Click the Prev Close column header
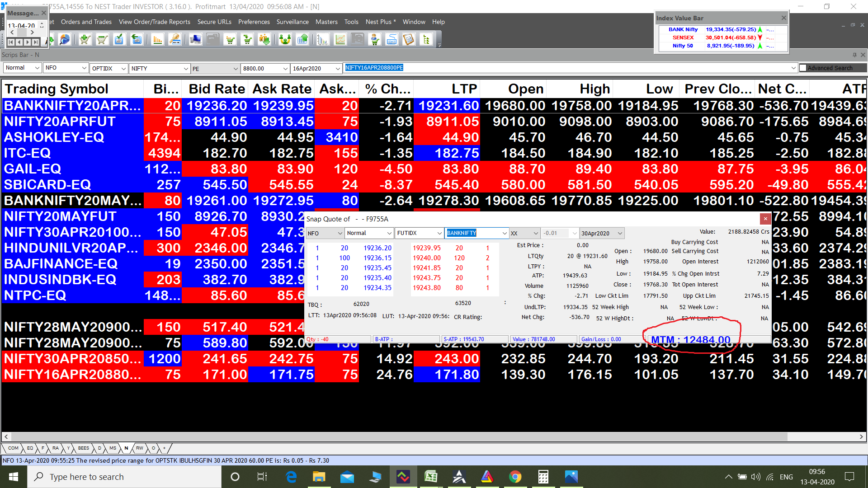Viewport: 868px width, 488px height. tap(718, 89)
